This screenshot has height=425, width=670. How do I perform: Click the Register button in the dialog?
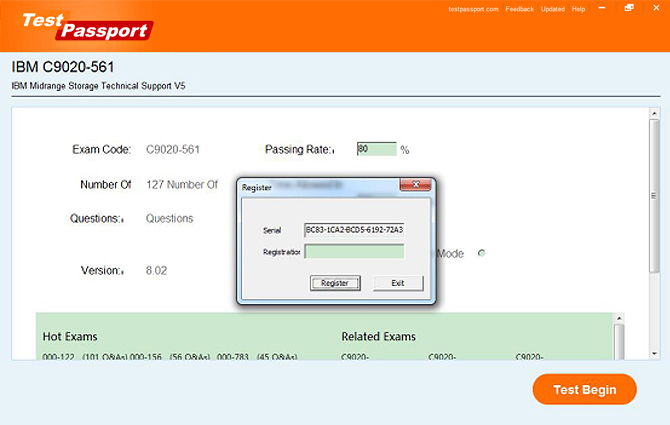click(x=335, y=283)
